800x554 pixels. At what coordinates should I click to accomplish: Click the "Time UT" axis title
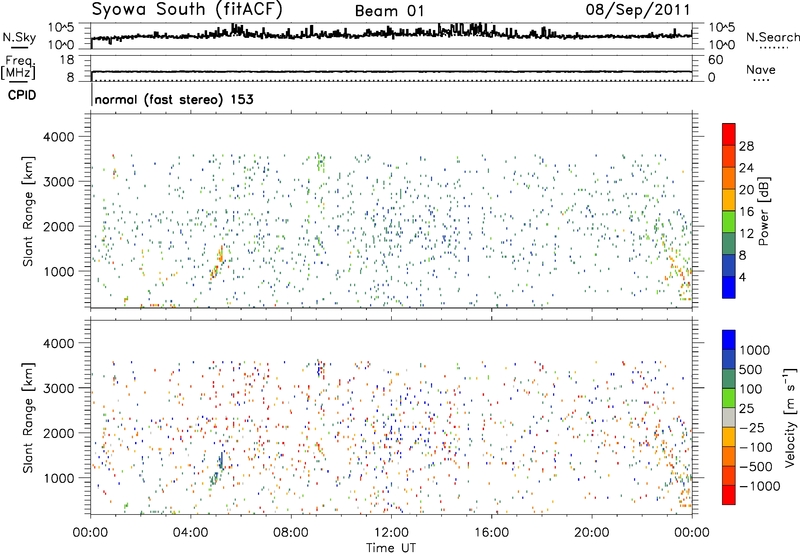[x=391, y=548]
